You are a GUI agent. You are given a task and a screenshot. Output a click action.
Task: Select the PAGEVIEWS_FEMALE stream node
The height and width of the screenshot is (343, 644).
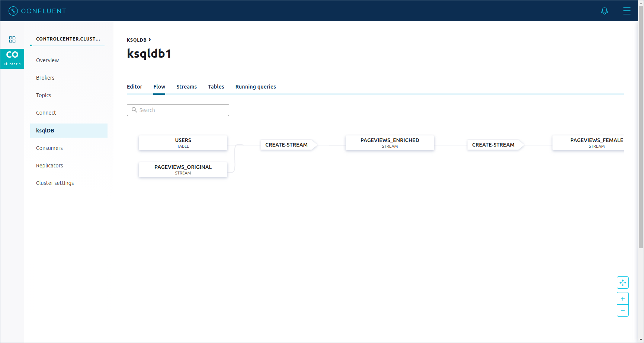[588, 143]
